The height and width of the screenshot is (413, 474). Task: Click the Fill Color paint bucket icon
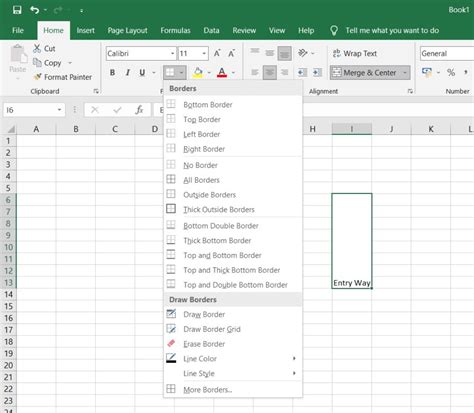(198, 72)
